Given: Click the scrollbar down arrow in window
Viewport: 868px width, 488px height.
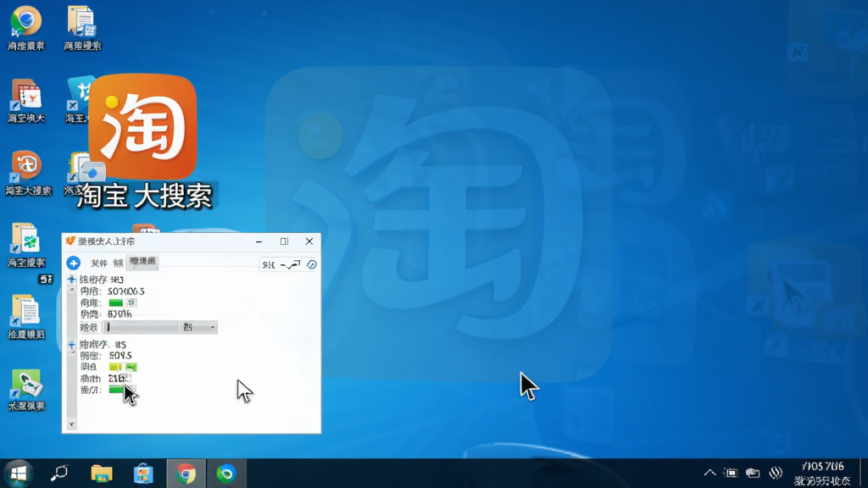Looking at the screenshot, I should [71, 424].
